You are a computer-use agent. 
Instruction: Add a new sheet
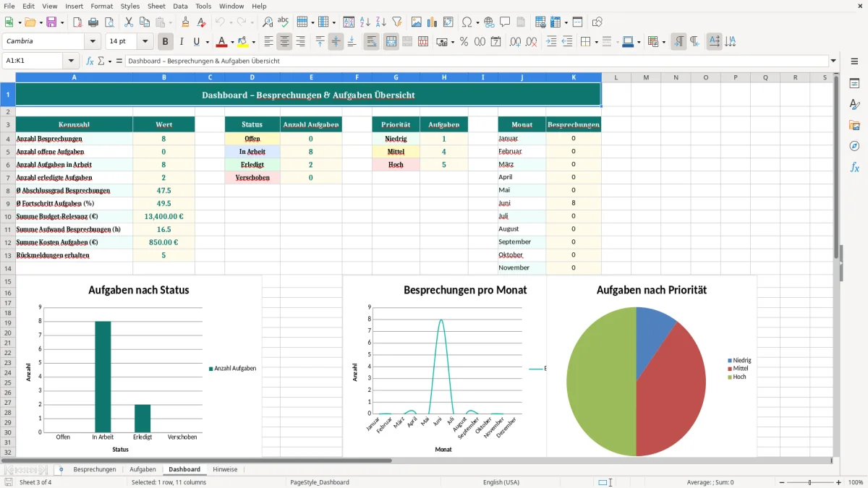point(61,469)
